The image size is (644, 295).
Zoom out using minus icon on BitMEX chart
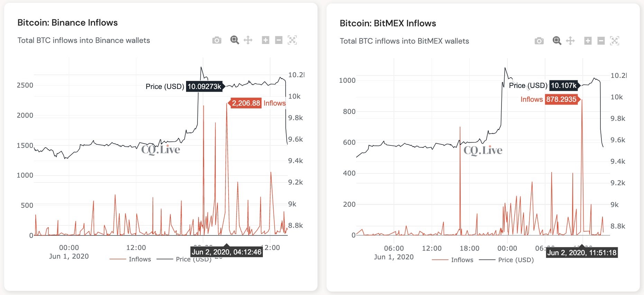[601, 41]
